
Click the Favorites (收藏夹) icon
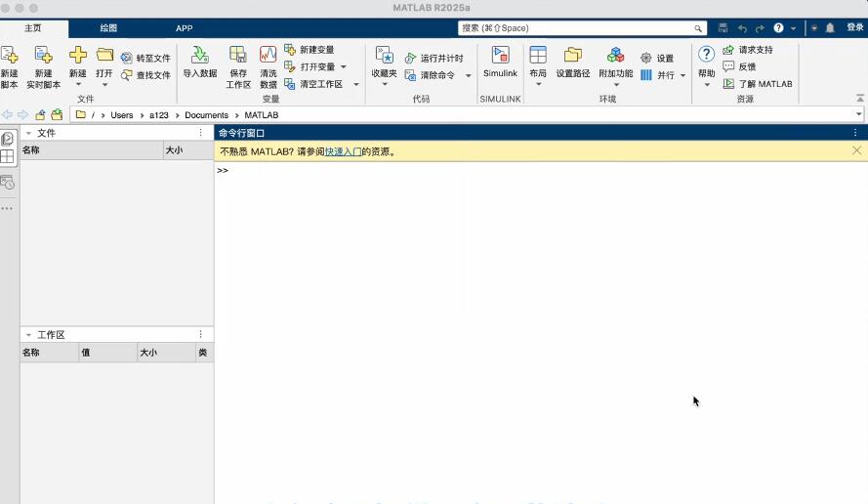click(x=384, y=56)
